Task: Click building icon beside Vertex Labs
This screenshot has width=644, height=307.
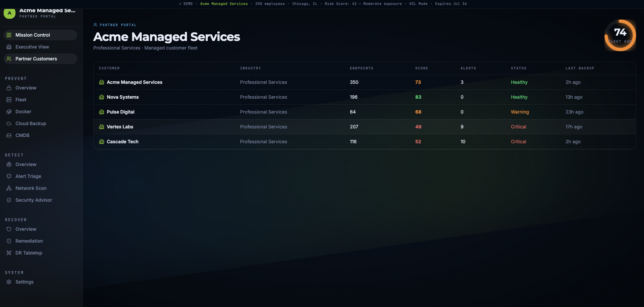Action: (102, 127)
